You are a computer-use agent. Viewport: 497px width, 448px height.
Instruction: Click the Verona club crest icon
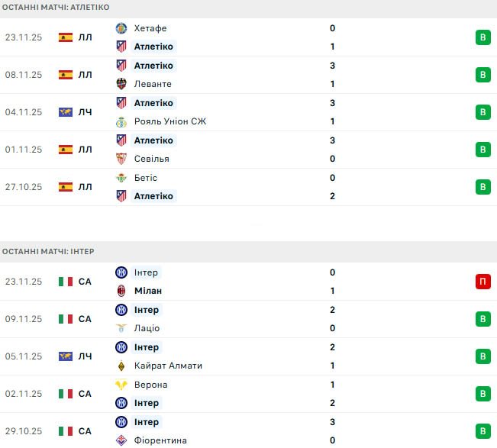[x=121, y=385]
